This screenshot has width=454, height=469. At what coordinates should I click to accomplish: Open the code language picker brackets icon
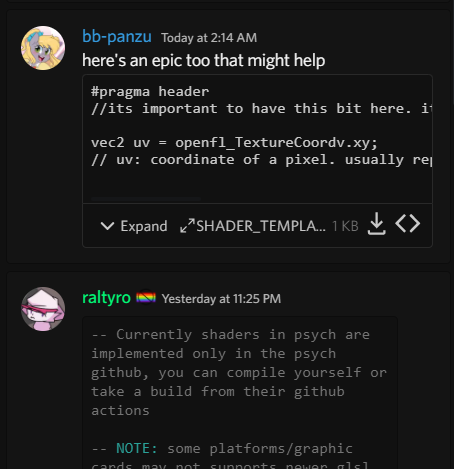coord(407,223)
